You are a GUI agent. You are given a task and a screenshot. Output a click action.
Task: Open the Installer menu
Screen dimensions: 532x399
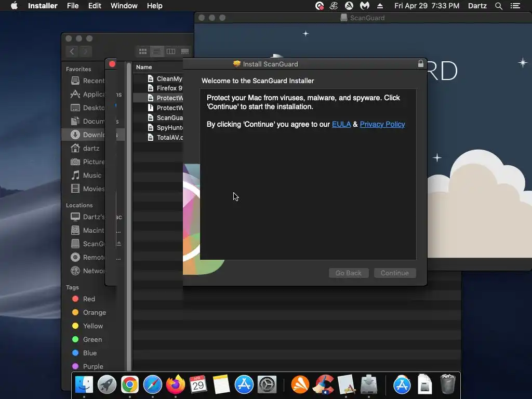coord(43,6)
